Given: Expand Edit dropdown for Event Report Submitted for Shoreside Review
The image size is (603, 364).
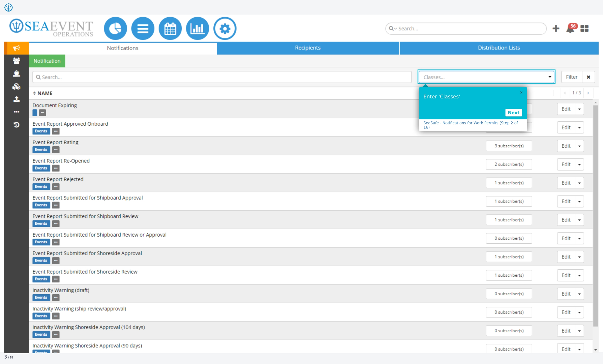Looking at the screenshot, I should 579,276.
